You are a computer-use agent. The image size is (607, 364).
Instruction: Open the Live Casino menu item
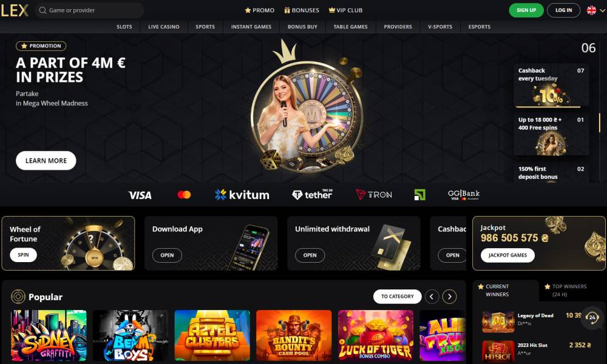tap(164, 27)
